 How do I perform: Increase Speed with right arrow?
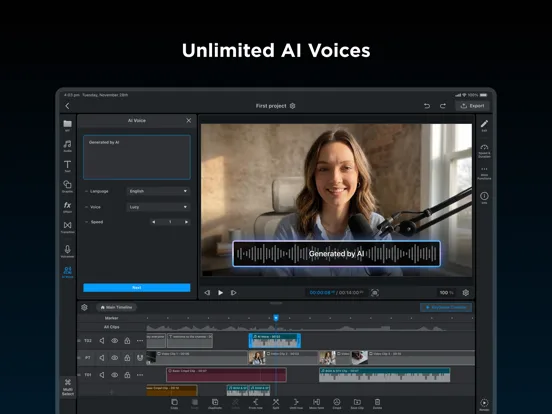187,222
